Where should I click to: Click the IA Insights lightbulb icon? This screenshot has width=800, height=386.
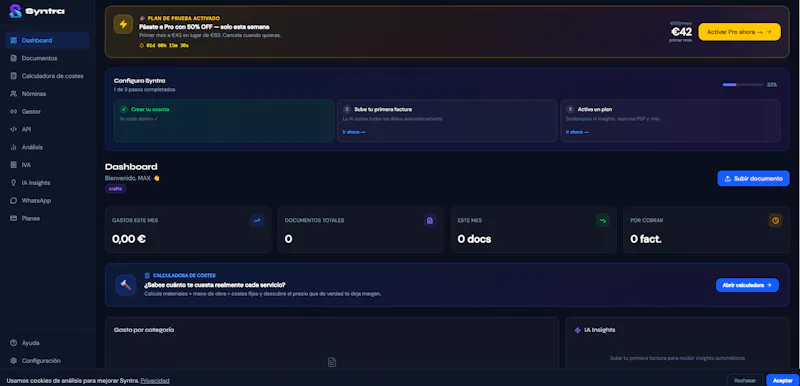[x=13, y=183]
